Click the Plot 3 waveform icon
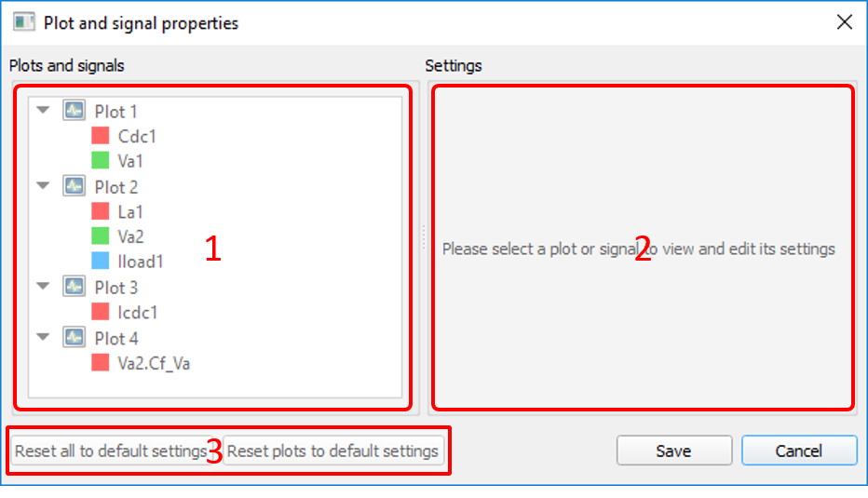The width and height of the screenshot is (868, 498). [74, 287]
